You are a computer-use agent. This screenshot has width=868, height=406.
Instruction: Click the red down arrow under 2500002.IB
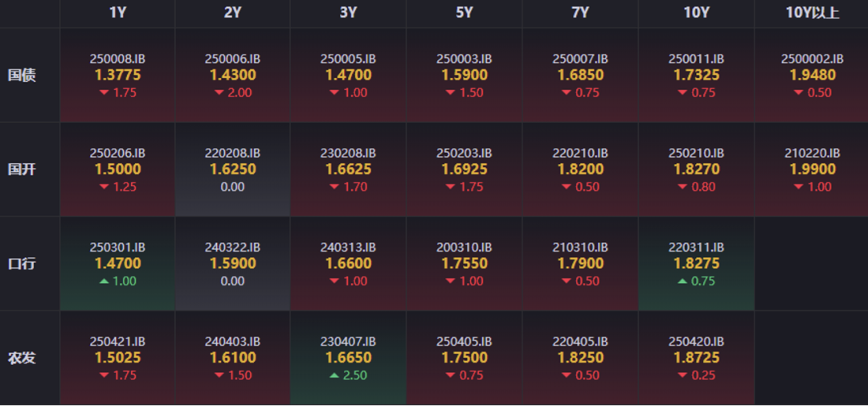(x=799, y=93)
